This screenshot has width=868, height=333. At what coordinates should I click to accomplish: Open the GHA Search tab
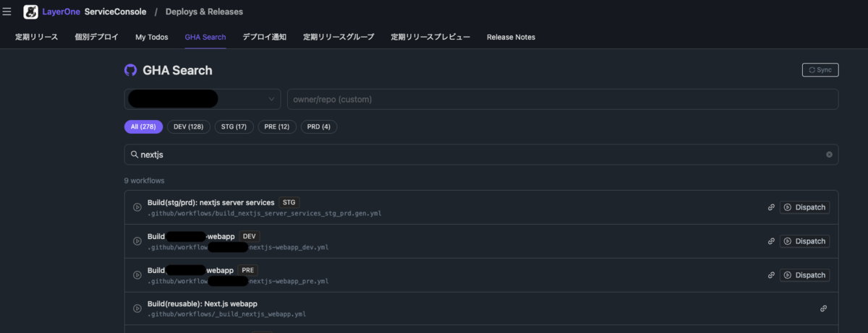[x=205, y=37]
